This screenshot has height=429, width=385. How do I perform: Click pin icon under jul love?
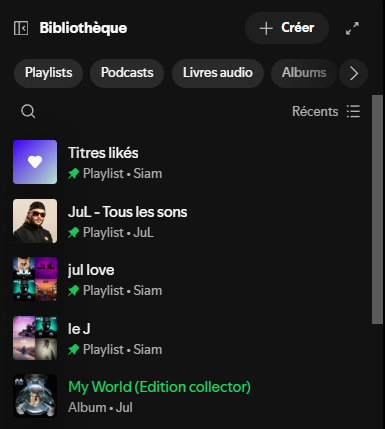[73, 291]
